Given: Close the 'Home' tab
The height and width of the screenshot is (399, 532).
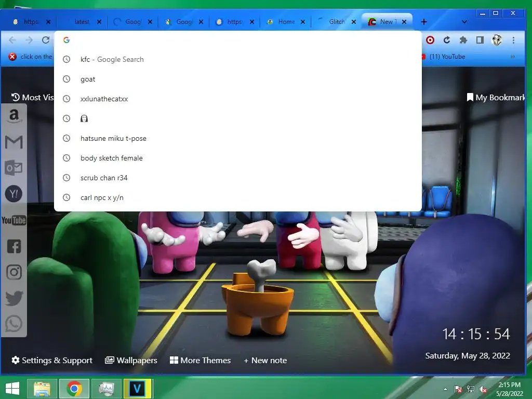Looking at the screenshot, I should click(x=303, y=22).
